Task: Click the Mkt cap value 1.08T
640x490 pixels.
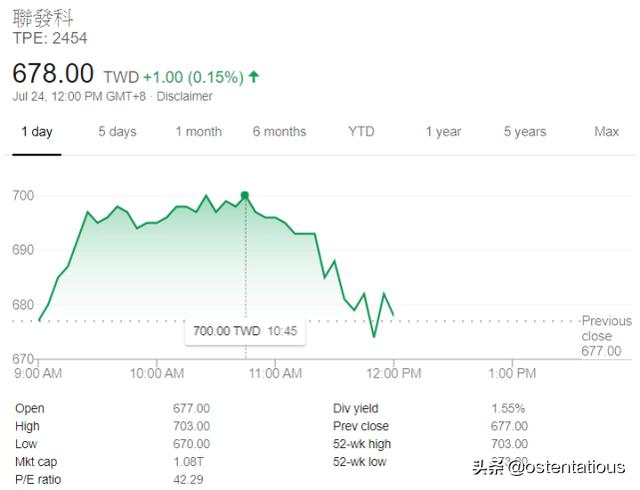Action: pos(188,462)
